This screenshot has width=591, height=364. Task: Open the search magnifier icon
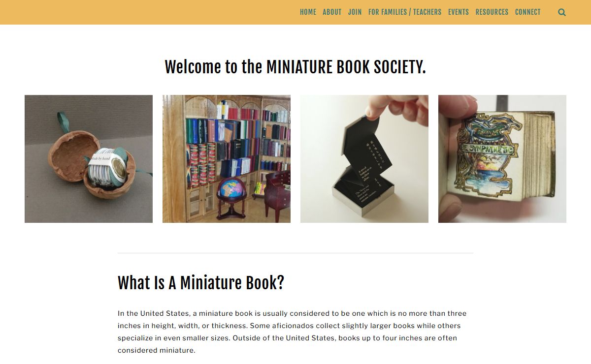click(562, 12)
